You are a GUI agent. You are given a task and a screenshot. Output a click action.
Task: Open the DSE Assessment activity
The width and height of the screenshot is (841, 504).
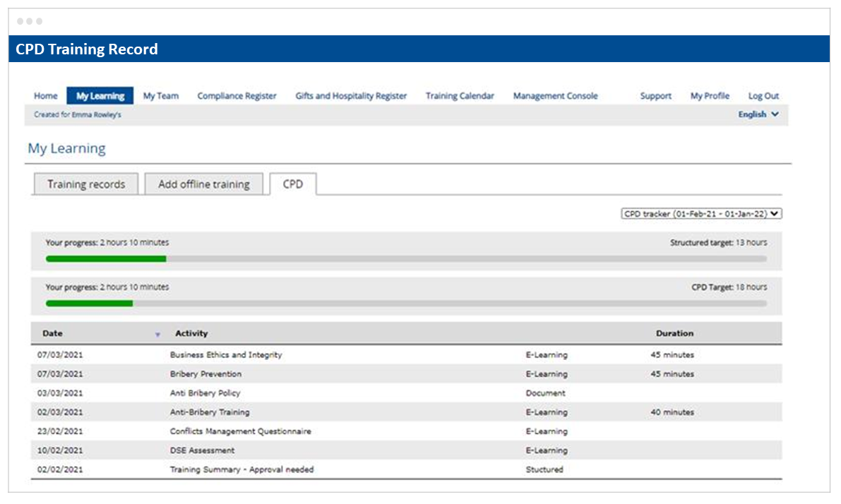[x=202, y=450]
